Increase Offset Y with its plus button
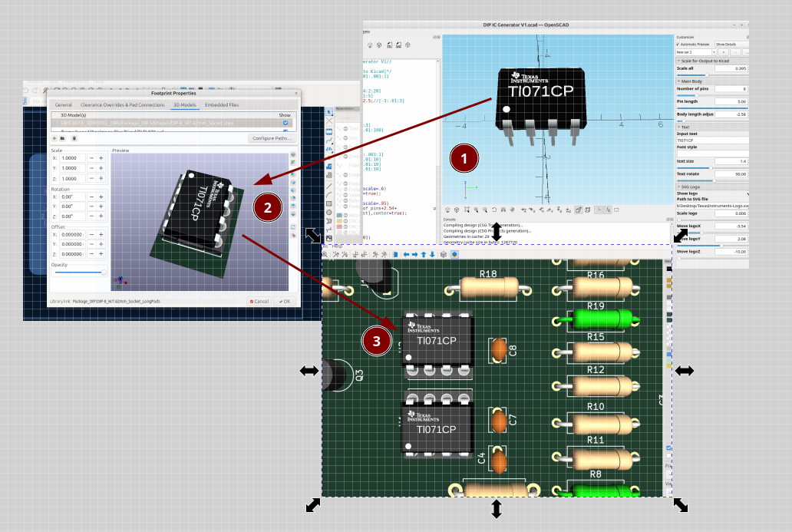Screen dimensions: 792x532 point(101,244)
